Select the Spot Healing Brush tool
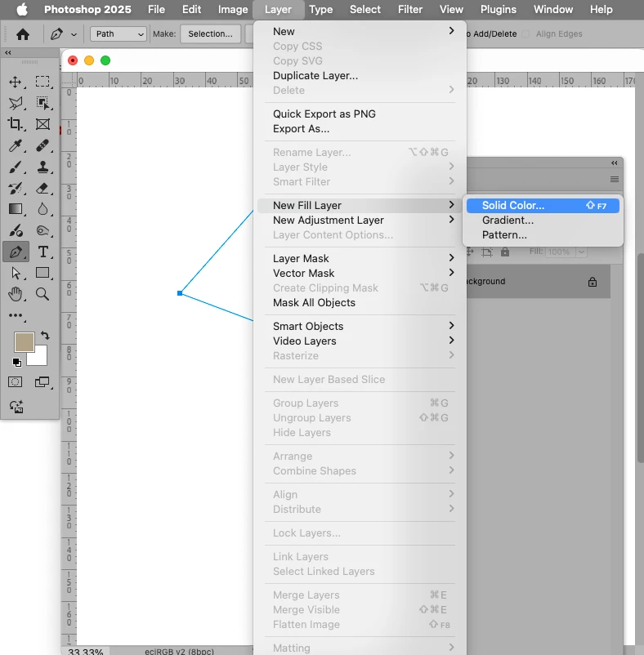 click(x=42, y=145)
